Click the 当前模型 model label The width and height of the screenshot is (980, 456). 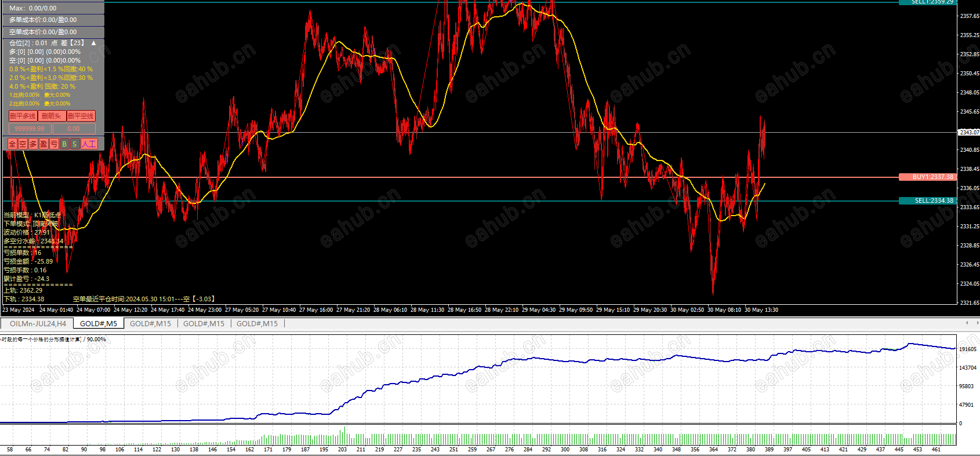(32, 215)
